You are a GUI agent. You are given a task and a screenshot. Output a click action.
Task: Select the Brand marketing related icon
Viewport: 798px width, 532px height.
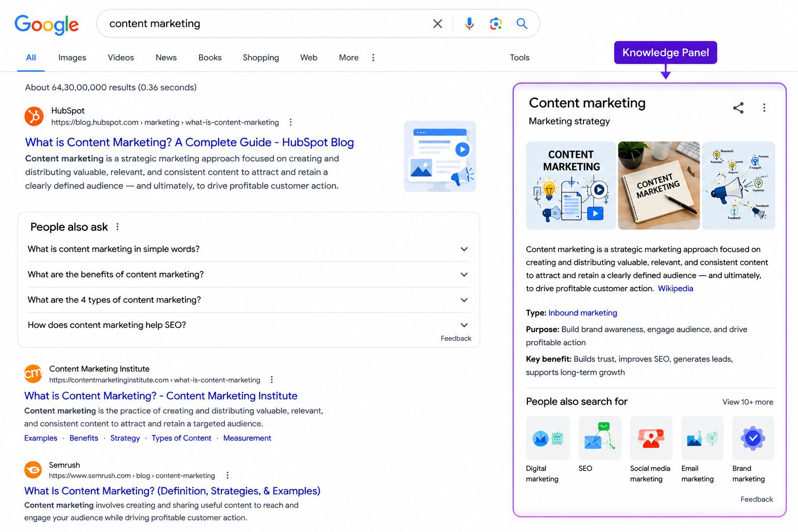[753, 438]
